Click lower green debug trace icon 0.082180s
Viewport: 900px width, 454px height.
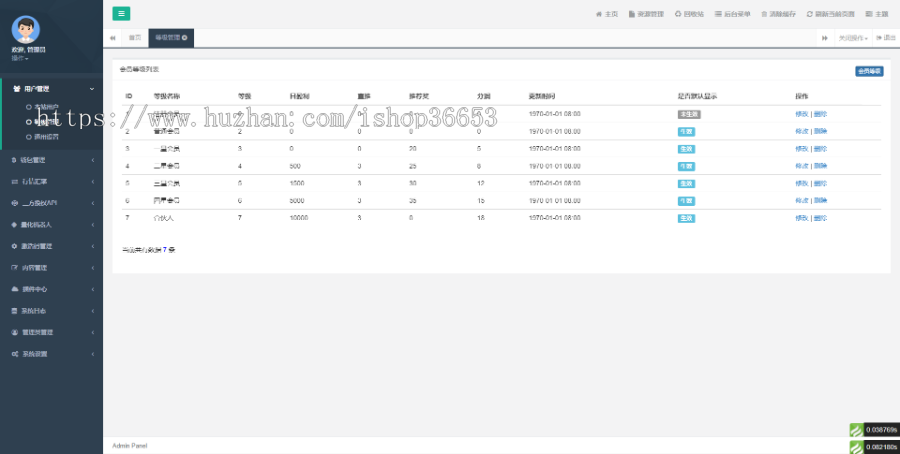856,447
